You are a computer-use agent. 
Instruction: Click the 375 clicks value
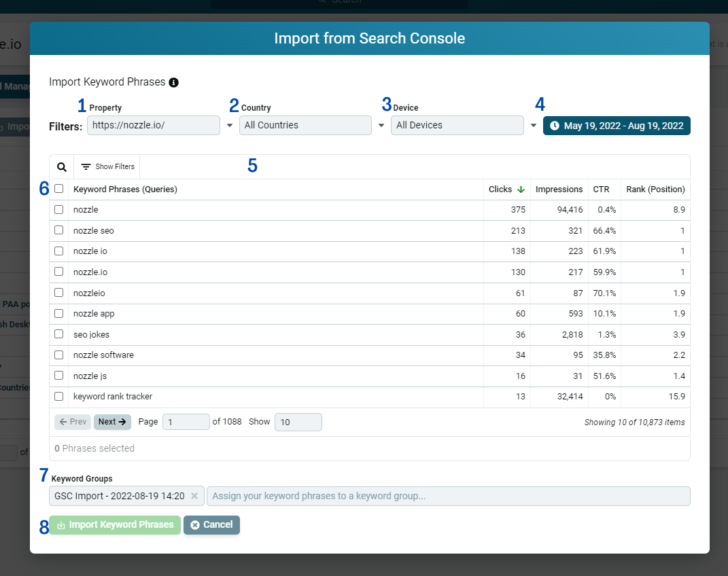click(x=518, y=210)
